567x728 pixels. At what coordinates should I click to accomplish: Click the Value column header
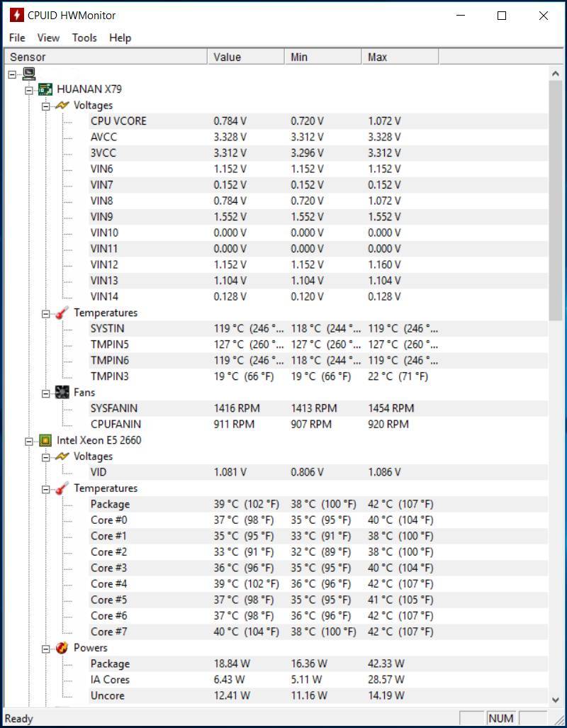coord(245,57)
